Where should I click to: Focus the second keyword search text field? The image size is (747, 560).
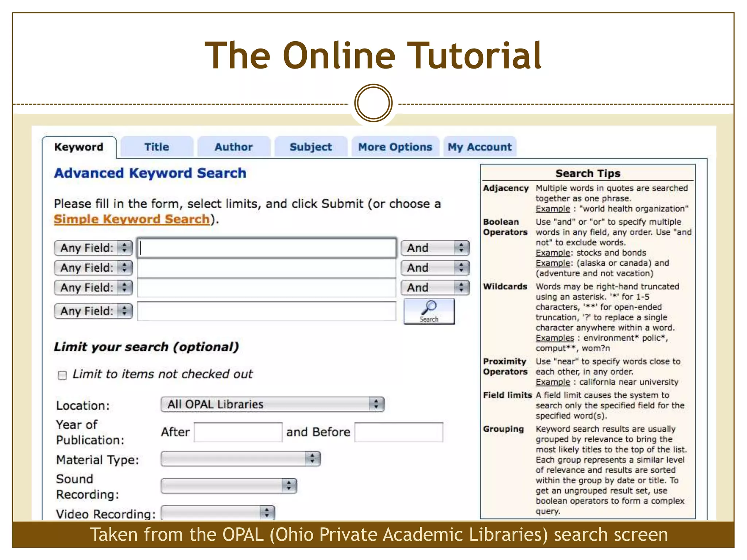pyautogui.click(x=267, y=268)
